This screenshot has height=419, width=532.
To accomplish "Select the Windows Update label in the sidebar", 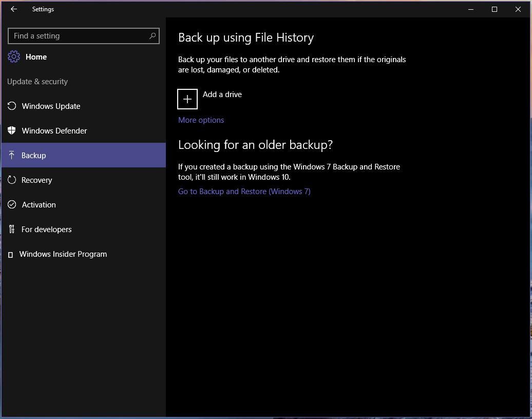I will pos(51,106).
